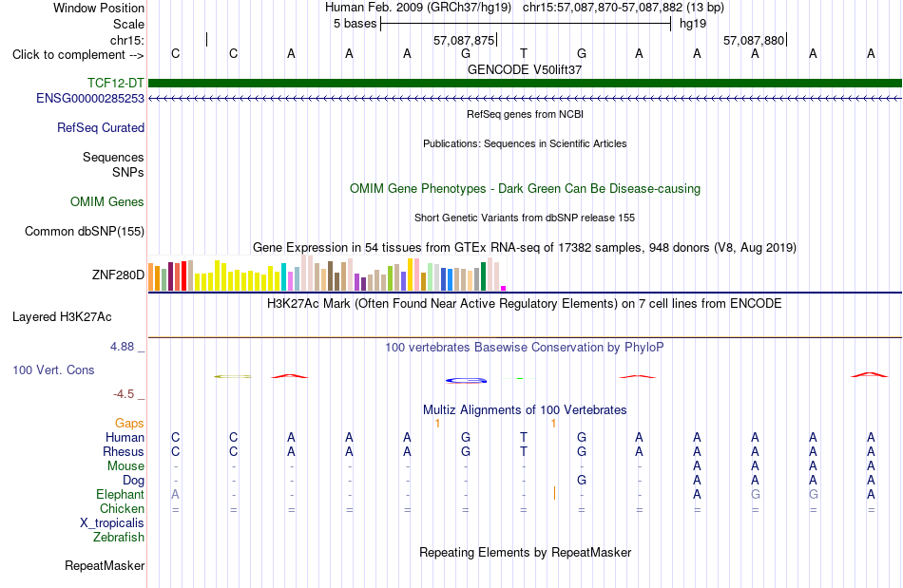Click the Mouse species label
This screenshot has height=588, width=903.
[125, 466]
